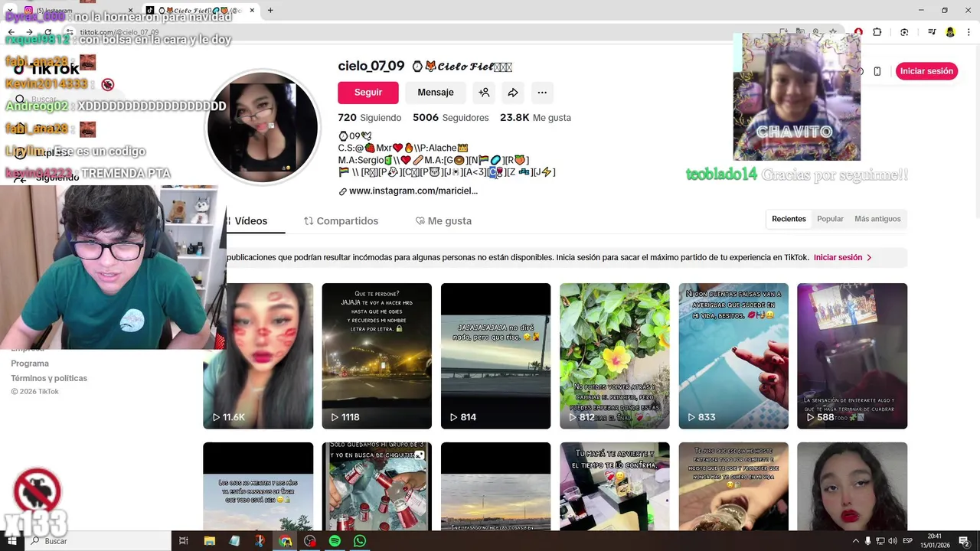Click the pink Iniciar sesión header button
This screenshot has width=980, height=551.
pyautogui.click(x=926, y=71)
